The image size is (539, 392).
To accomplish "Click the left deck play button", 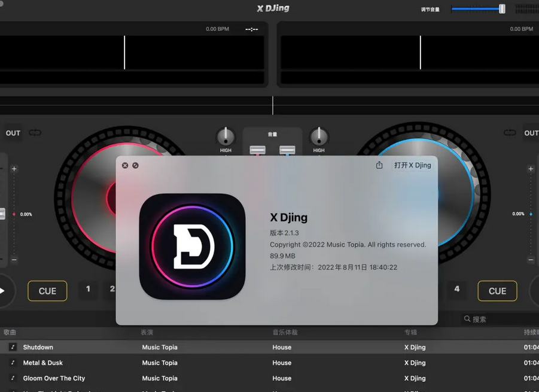I will (x=3, y=291).
